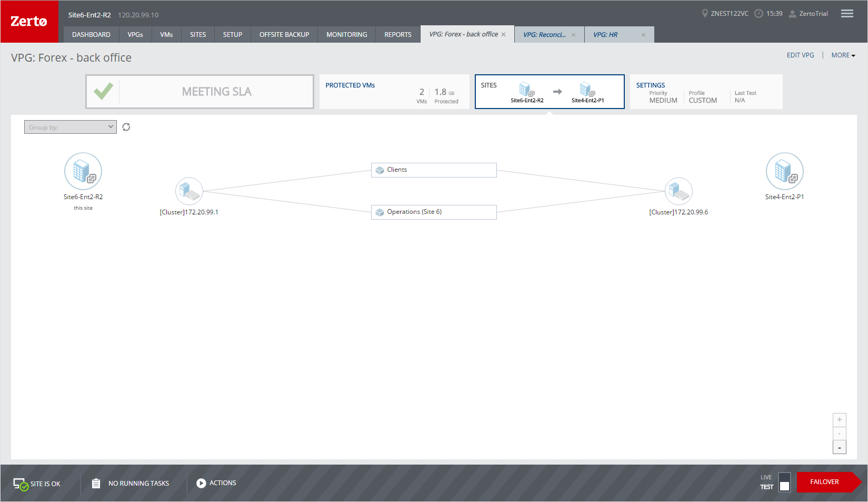Click the ZNEST122VC location pin icon

(x=705, y=13)
